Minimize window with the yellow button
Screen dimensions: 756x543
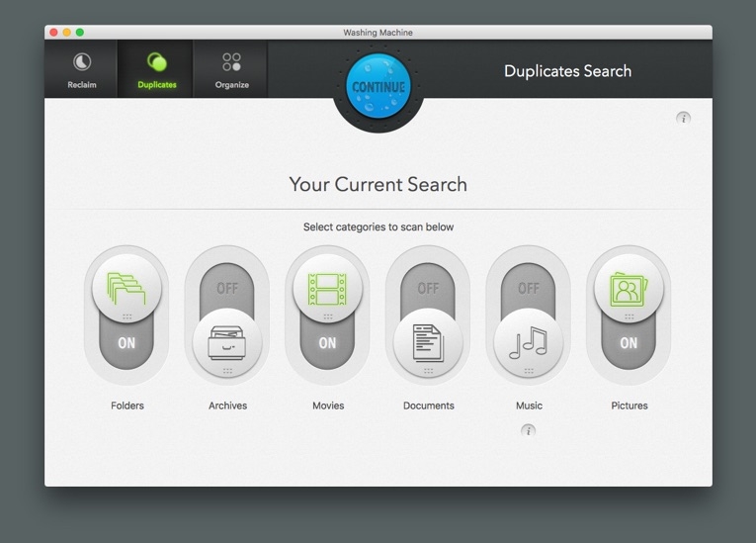click(x=67, y=33)
